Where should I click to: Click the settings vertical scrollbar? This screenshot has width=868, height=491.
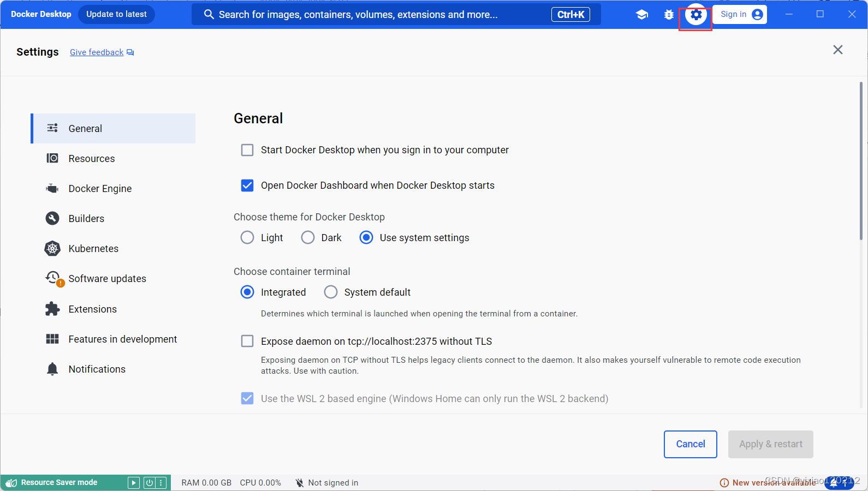(x=861, y=161)
